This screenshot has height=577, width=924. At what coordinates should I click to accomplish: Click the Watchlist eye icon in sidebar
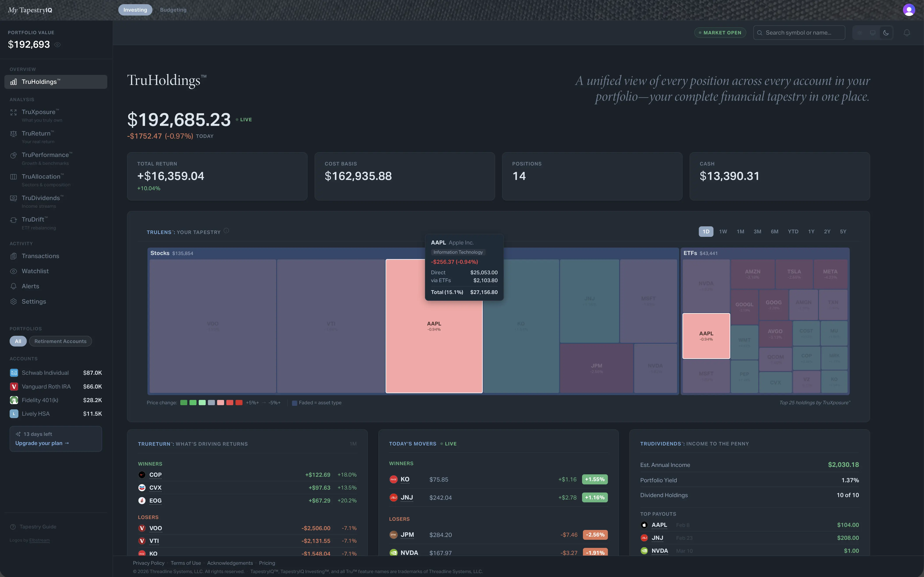tap(13, 271)
